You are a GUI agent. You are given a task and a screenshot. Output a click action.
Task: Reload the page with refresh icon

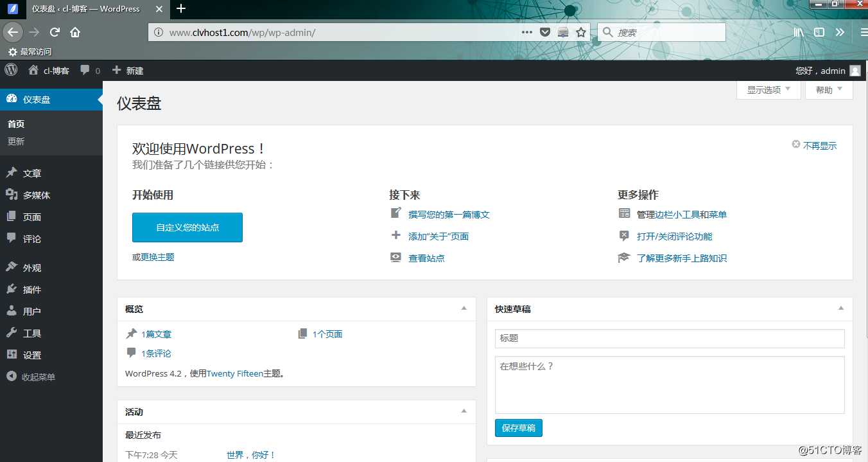[x=55, y=32]
